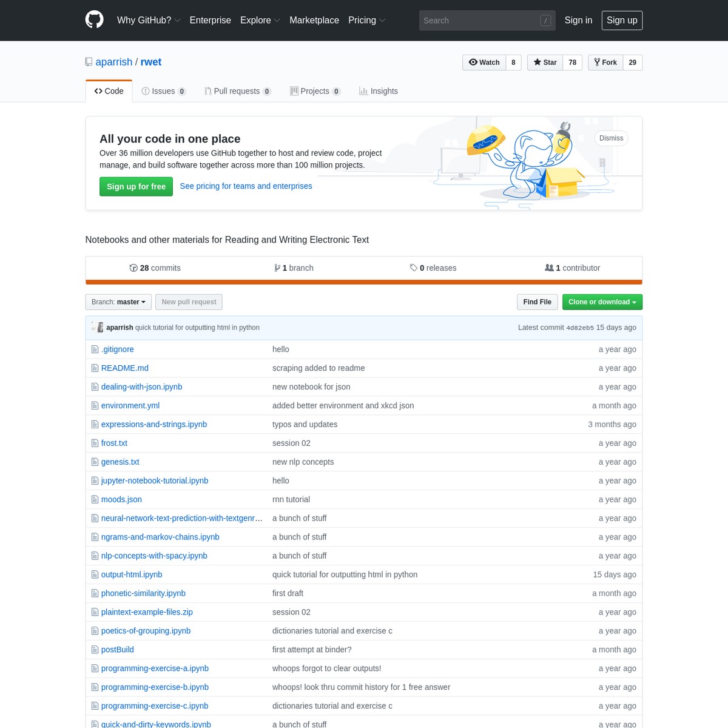728x728 pixels.
Task: Click the stargazers count 78
Action: point(573,62)
